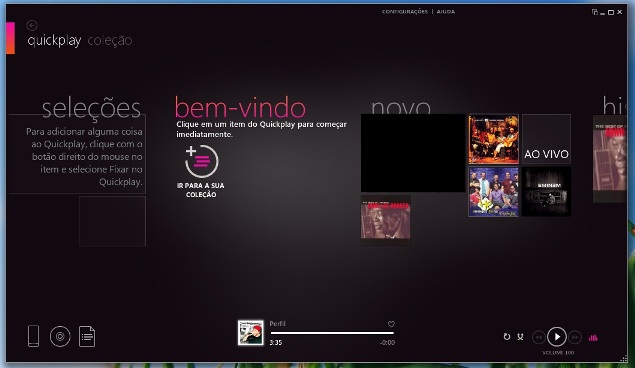Open the playlist document icon
This screenshot has height=368, width=635.
(x=87, y=336)
